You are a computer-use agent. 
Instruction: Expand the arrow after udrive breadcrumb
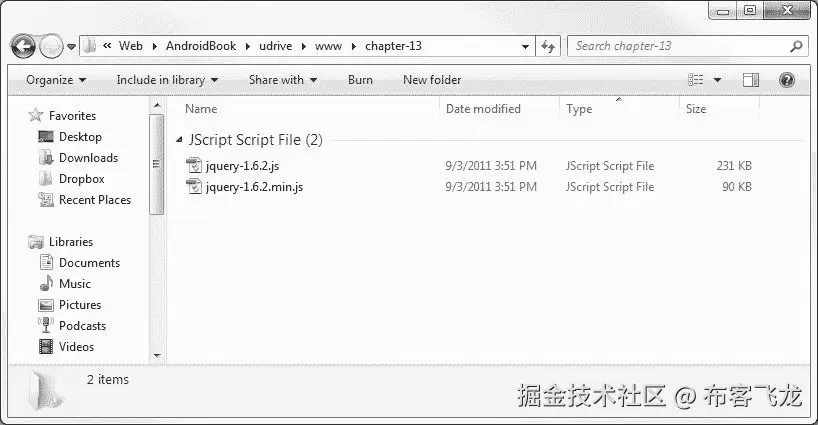(x=304, y=46)
